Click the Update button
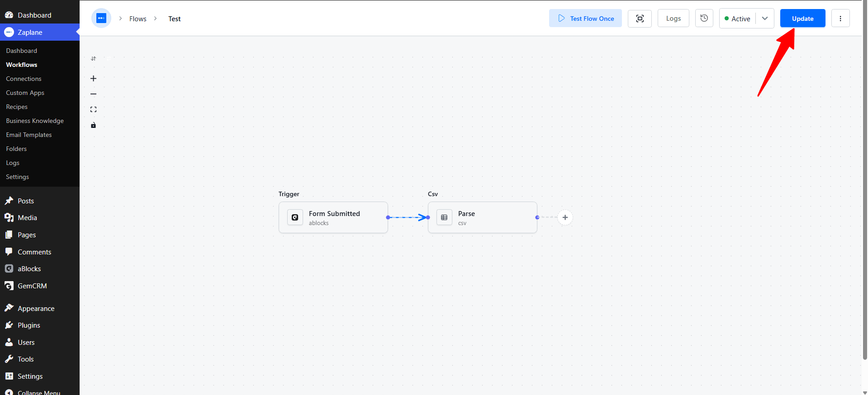Screen dimensions: 868x395 click(x=802, y=19)
